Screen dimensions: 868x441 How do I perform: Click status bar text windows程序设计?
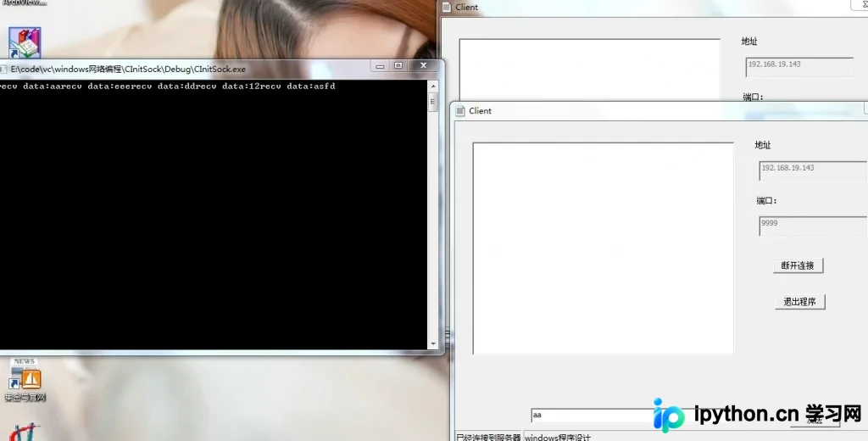click(558, 437)
